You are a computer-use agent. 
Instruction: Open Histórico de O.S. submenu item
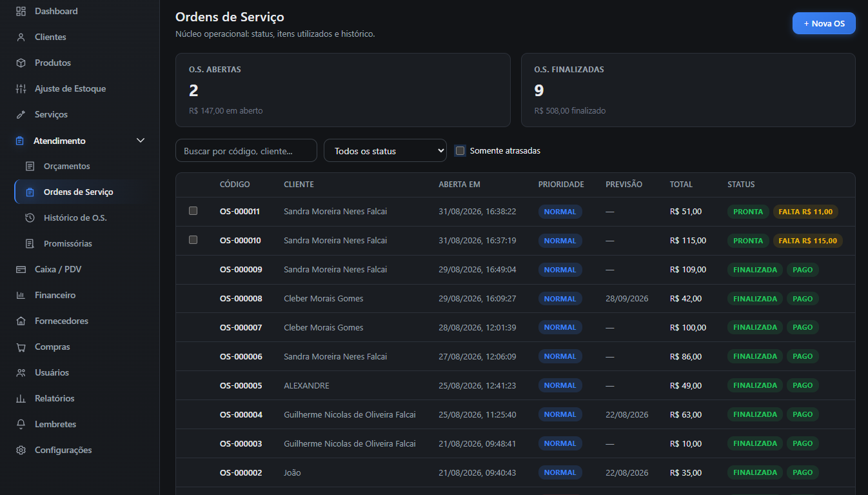75,217
